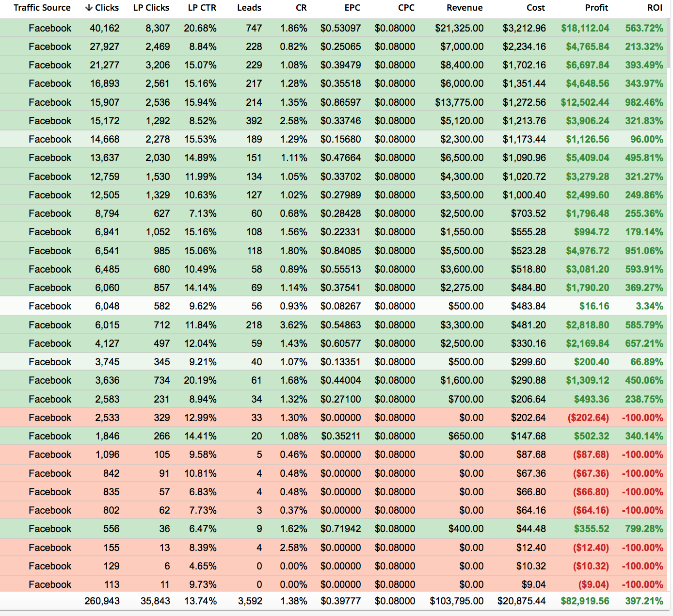Sort by the Profit column header
This screenshot has height=616, width=673.
[596, 8]
